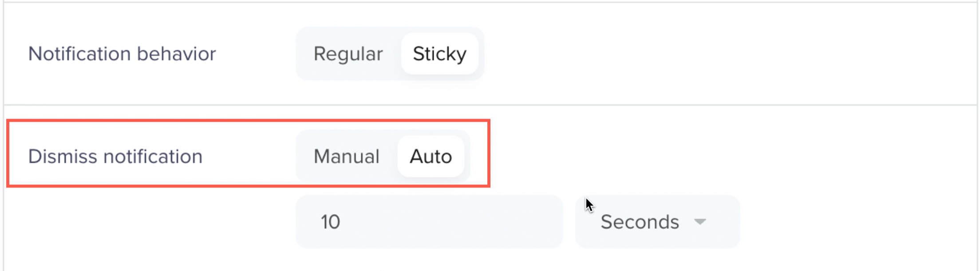Click Manual to require manual dismissal
Image resolution: width=980 pixels, height=271 pixels.
coord(346,156)
